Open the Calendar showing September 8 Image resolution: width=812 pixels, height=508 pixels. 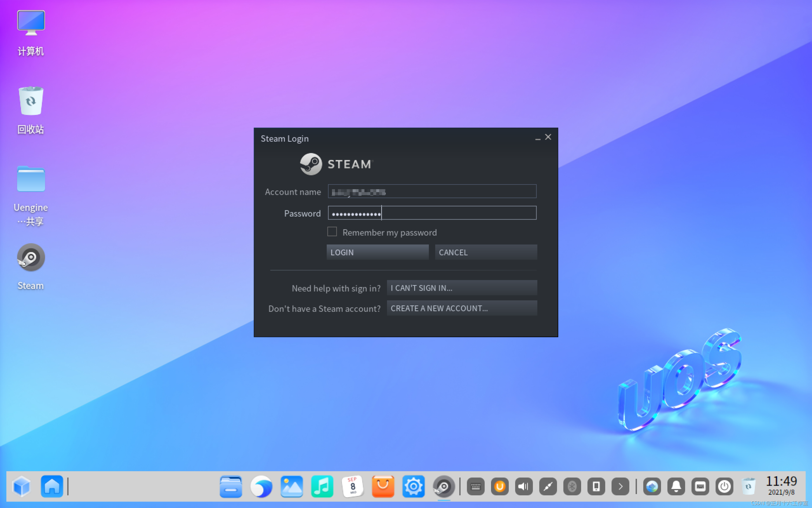coord(352,486)
